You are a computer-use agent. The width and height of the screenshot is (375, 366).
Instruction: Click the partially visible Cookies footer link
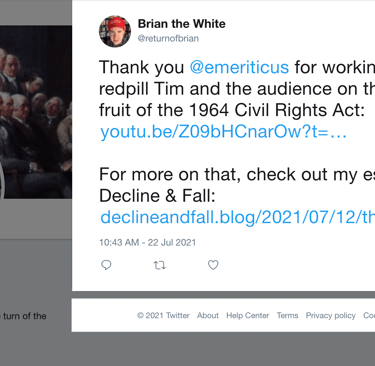click(369, 315)
